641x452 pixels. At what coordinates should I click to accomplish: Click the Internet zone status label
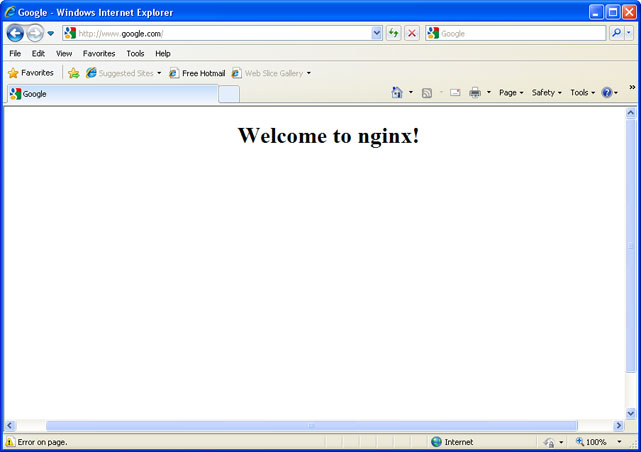click(459, 442)
